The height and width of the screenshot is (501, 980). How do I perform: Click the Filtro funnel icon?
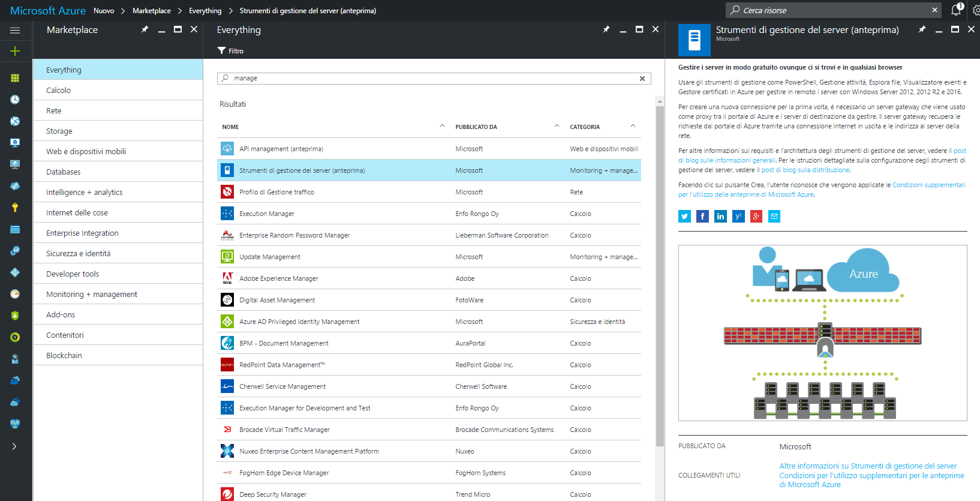[x=221, y=50]
